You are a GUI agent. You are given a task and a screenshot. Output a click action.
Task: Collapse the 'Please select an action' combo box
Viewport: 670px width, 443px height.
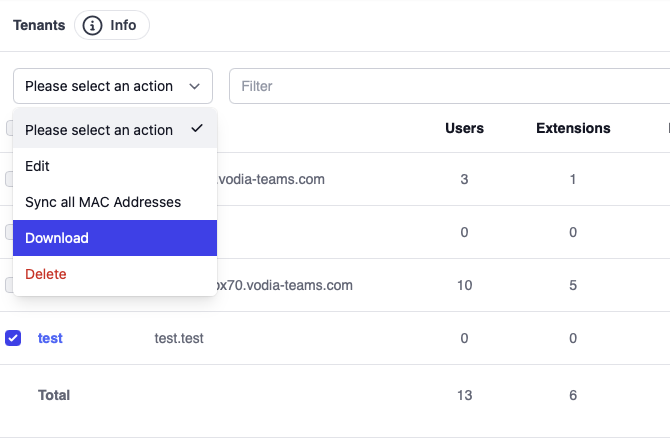(112, 86)
